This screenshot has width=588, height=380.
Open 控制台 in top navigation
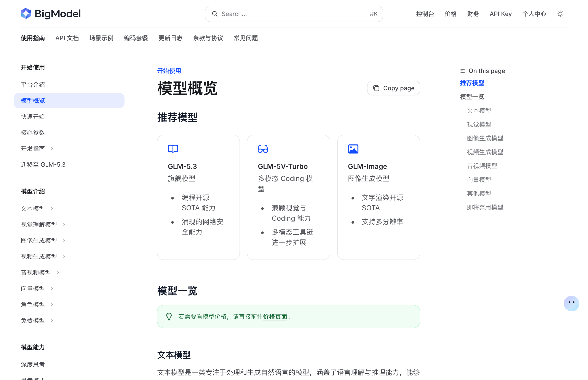click(425, 14)
